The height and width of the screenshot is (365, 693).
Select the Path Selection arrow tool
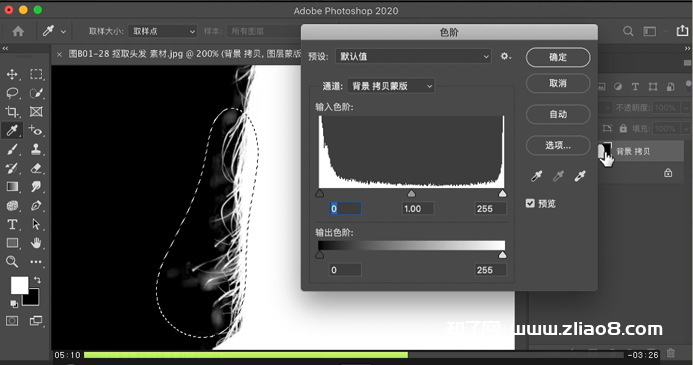[36, 224]
